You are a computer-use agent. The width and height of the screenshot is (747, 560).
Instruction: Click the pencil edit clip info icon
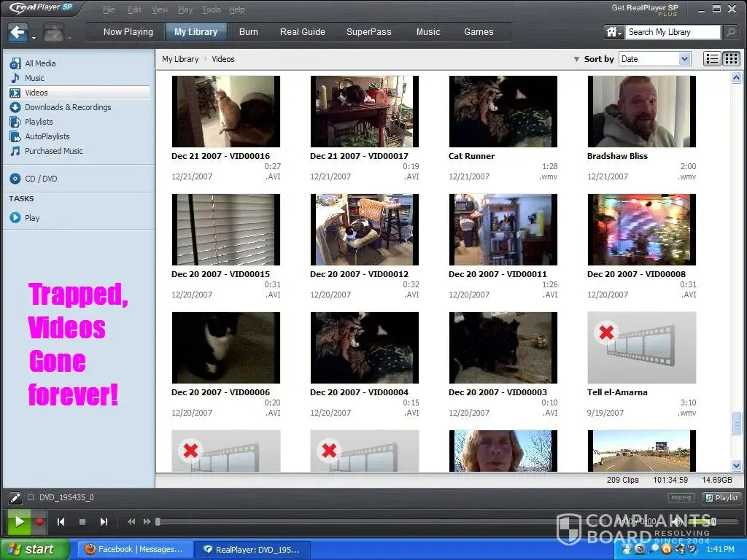tap(15, 498)
